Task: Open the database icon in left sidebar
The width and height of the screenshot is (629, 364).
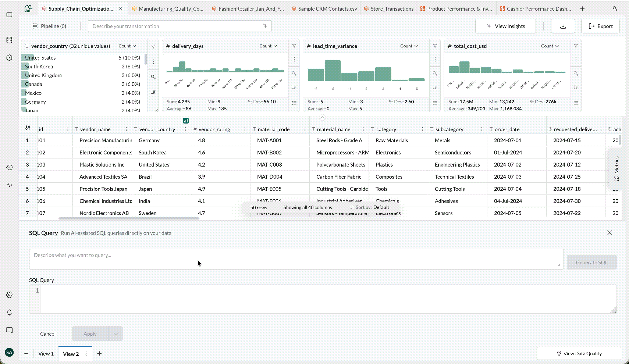Action: [x=10, y=40]
